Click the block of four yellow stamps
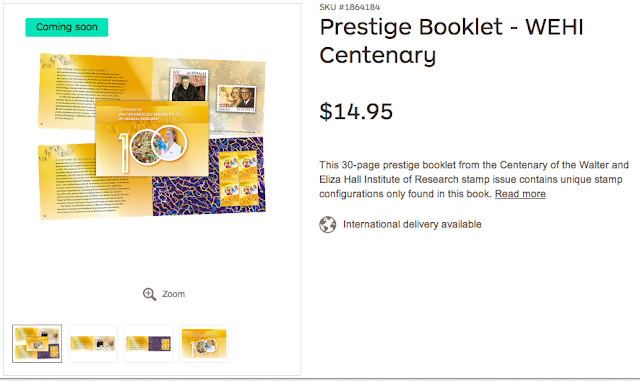 click(x=238, y=178)
